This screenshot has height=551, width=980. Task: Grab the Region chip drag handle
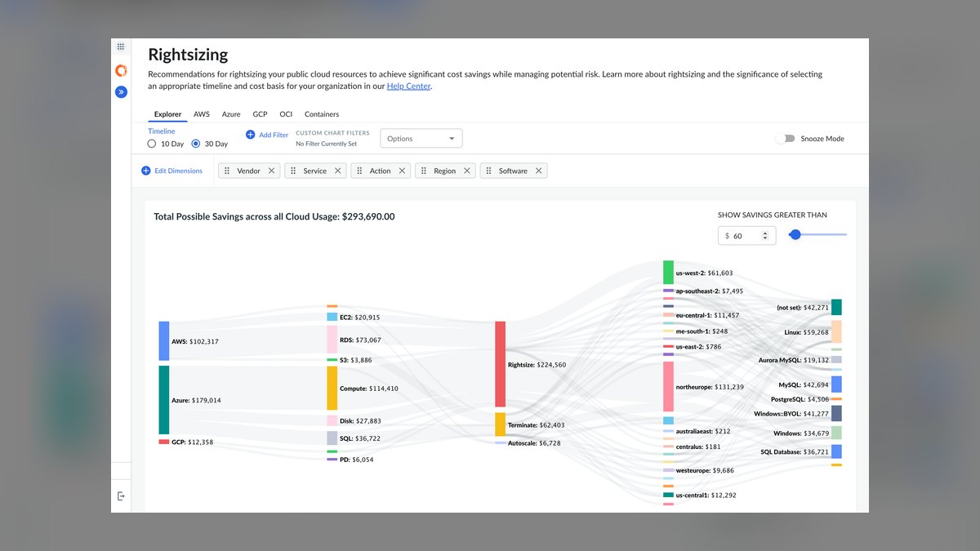[424, 171]
